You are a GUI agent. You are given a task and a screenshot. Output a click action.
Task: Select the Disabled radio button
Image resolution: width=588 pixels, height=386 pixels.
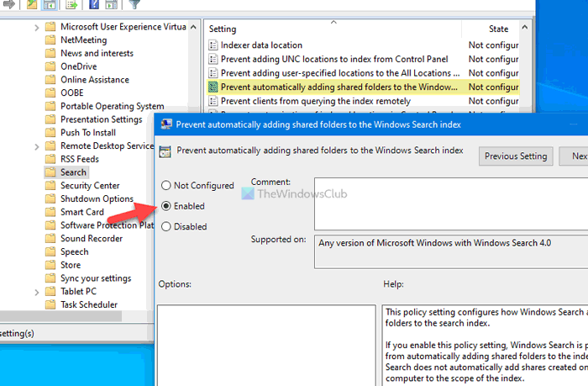pyautogui.click(x=166, y=226)
